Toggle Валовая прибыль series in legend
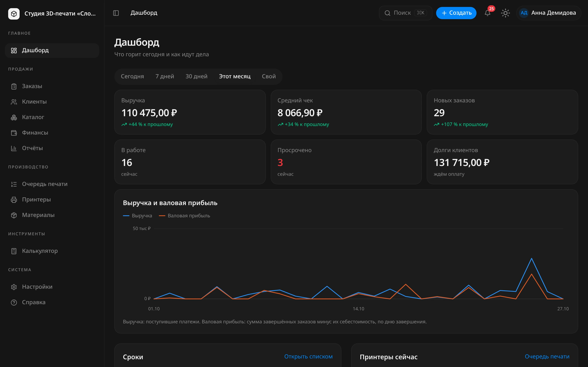This screenshot has height=367, width=588. point(184,216)
